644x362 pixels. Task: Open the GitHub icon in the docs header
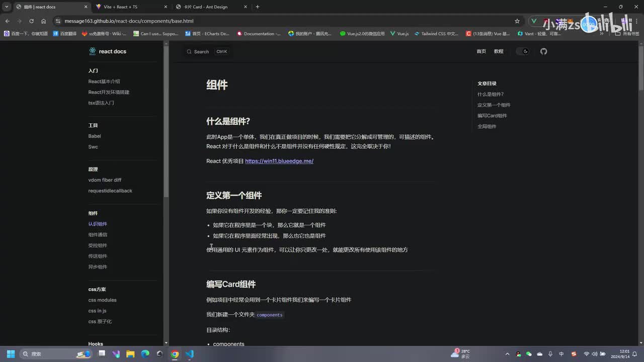tap(543, 51)
